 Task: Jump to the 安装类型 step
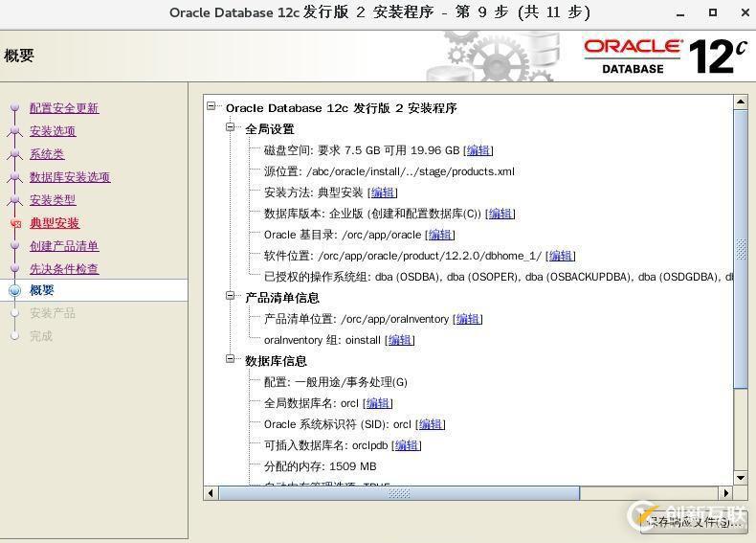pos(53,200)
